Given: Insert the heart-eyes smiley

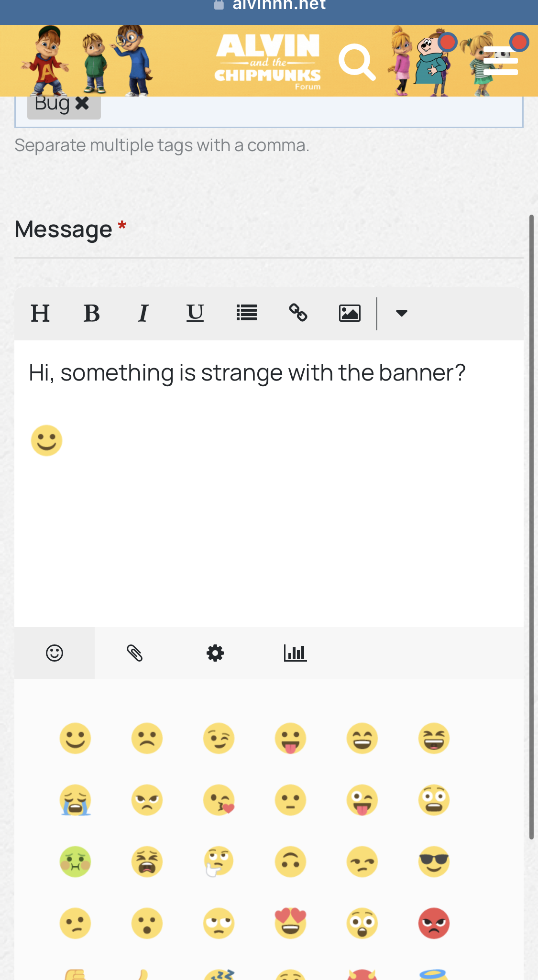Looking at the screenshot, I should coord(290,923).
